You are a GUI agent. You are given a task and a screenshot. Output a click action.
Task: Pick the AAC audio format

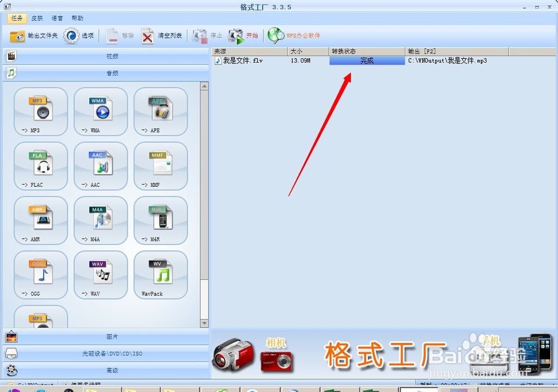point(100,166)
